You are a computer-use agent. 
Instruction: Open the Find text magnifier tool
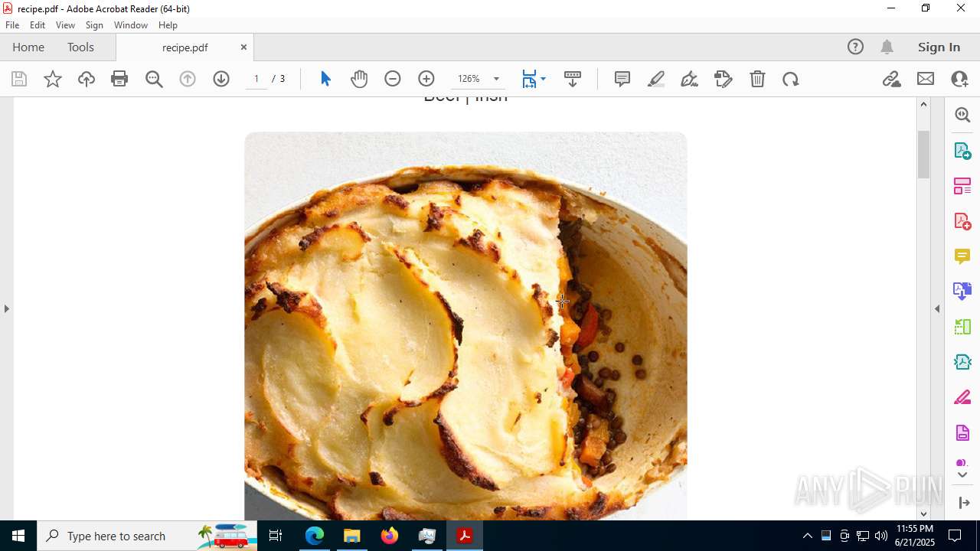pyautogui.click(x=154, y=79)
